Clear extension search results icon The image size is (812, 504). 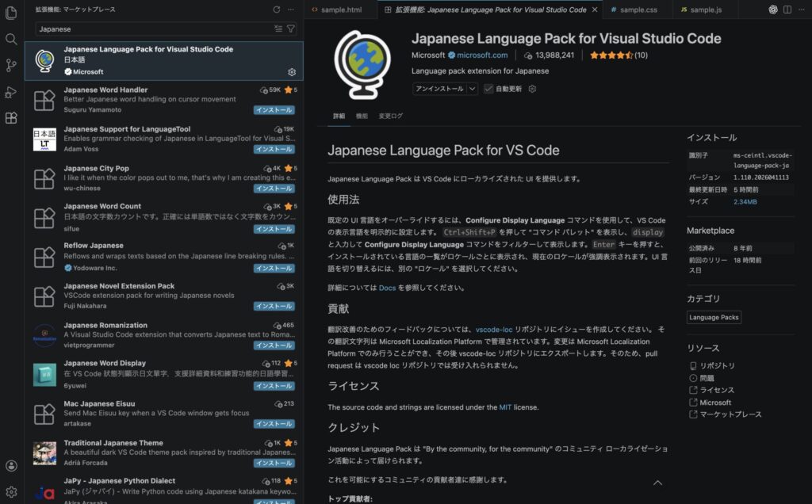[278, 29]
